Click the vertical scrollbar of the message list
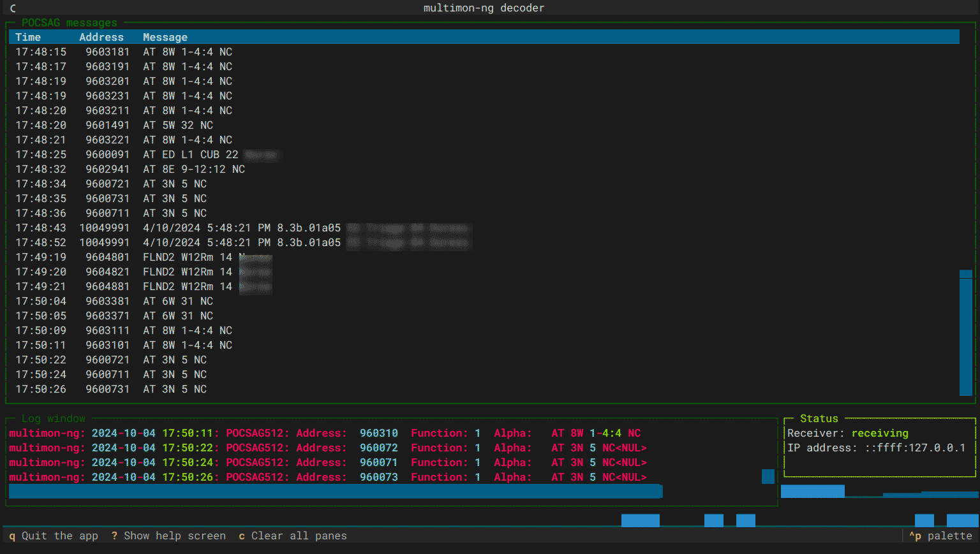The image size is (980, 554). (966, 332)
